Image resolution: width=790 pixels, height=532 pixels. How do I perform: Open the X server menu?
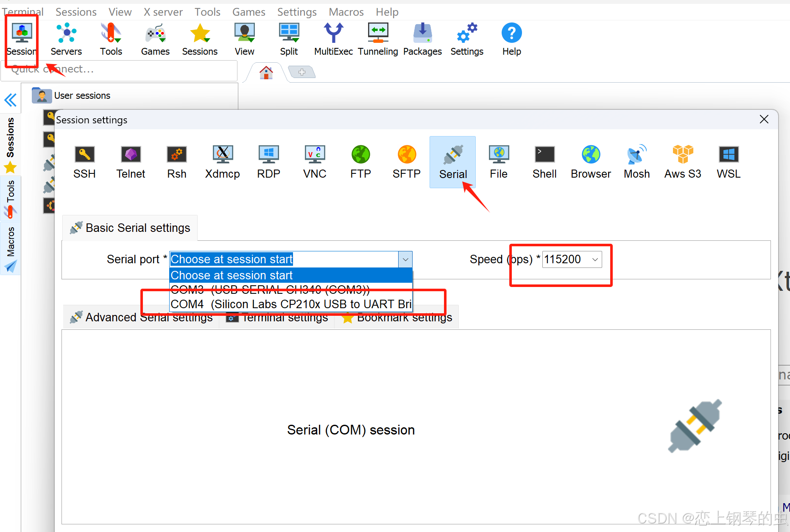pos(163,12)
